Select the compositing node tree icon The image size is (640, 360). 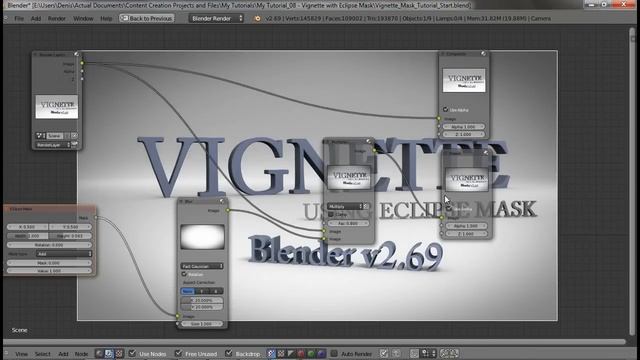click(109, 353)
